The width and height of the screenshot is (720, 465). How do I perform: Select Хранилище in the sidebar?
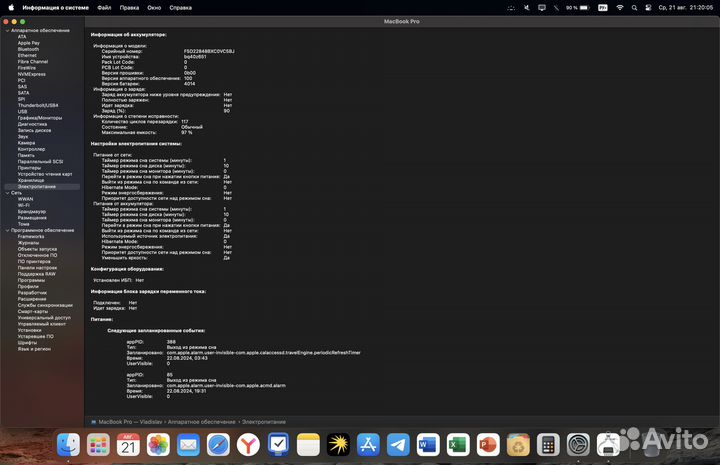point(31,180)
